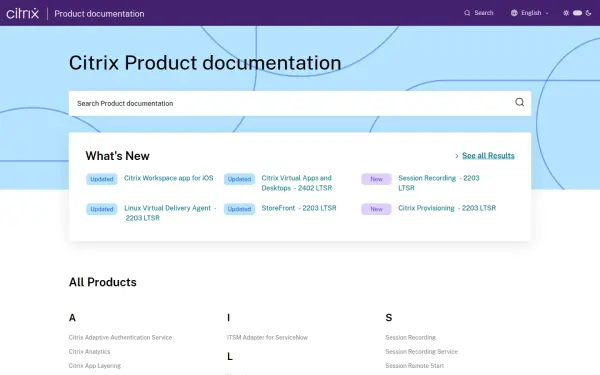Click chevron beside See all Results
This screenshot has width=600, height=375.
457,156
